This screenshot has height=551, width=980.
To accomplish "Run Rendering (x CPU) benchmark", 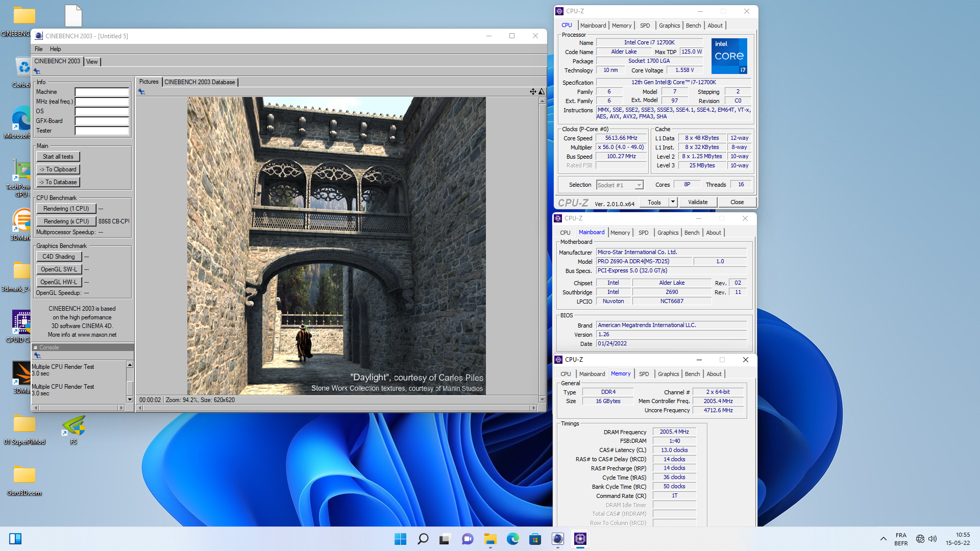I will click(x=66, y=221).
